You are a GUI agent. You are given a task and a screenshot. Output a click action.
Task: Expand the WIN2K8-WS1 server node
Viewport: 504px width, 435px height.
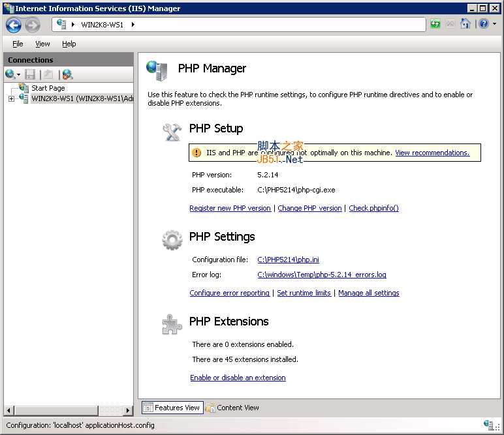point(11,99)
